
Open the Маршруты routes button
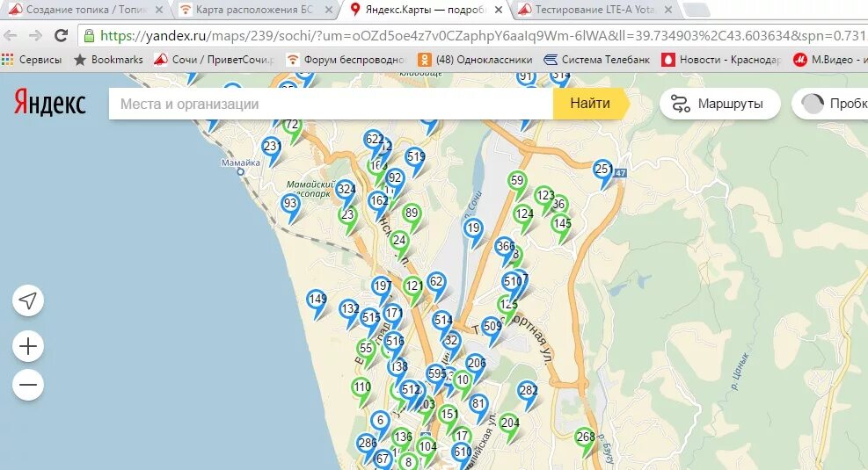719,104
